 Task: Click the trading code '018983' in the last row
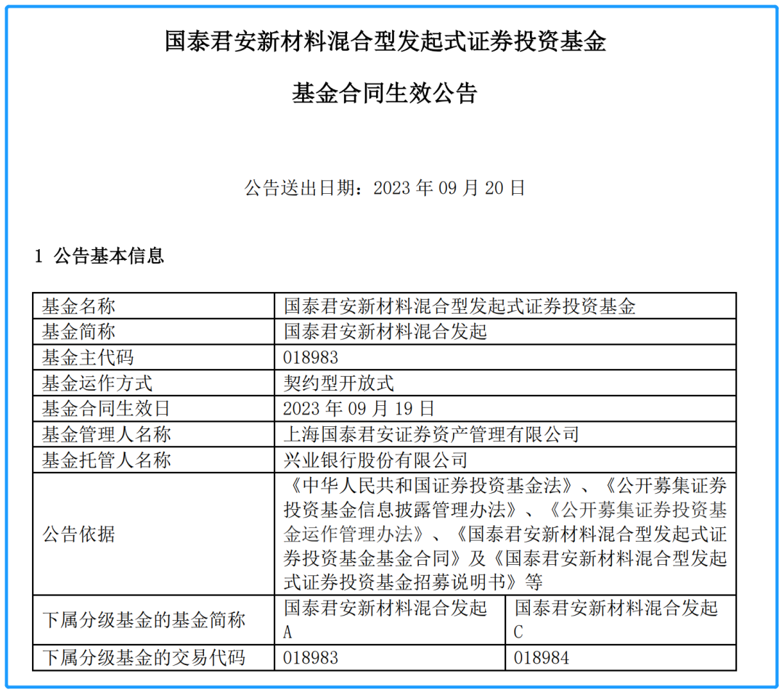(x=311, y=658)
